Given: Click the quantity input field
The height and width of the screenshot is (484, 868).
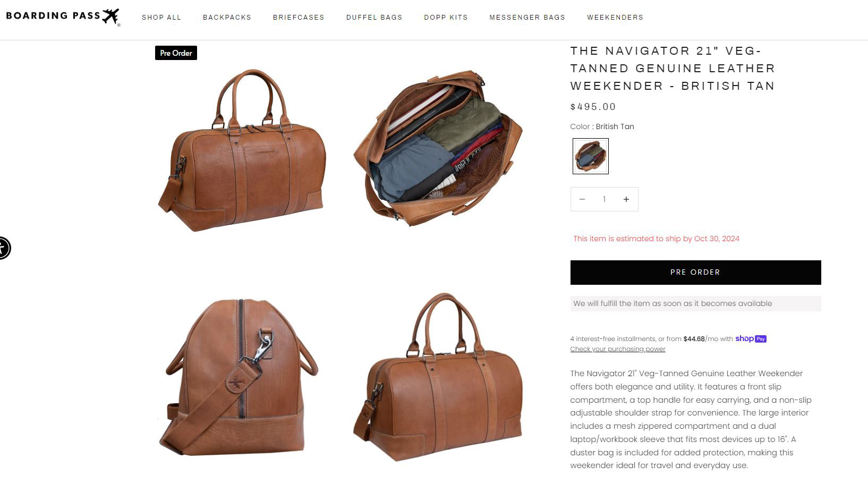Looking at the screenshot, I should 604,199.
